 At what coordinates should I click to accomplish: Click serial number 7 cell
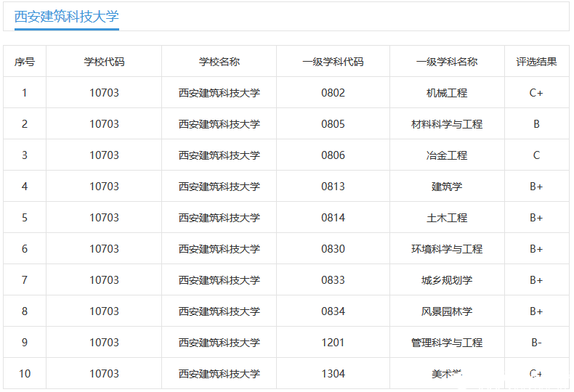click(25, 280)
